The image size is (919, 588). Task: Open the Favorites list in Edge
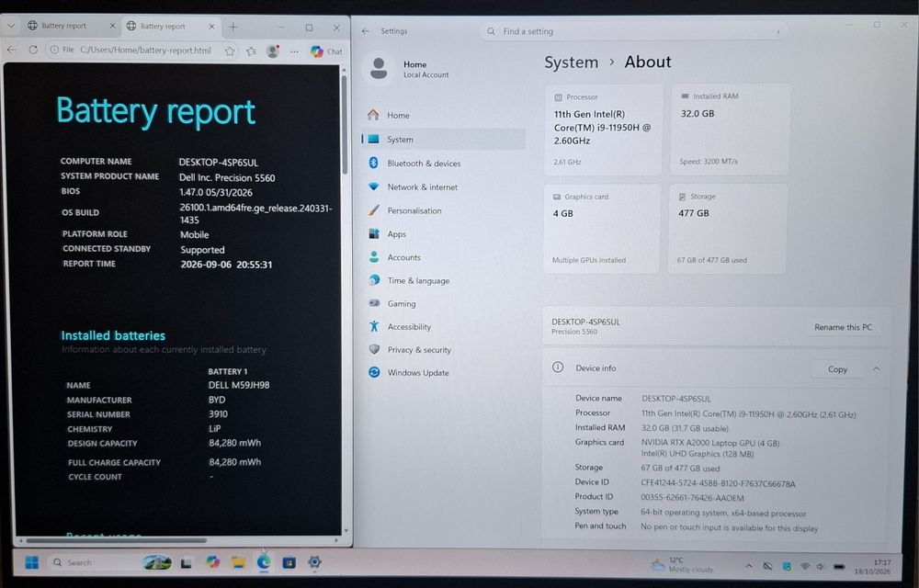pyautogui.click(x=252, y=51)
